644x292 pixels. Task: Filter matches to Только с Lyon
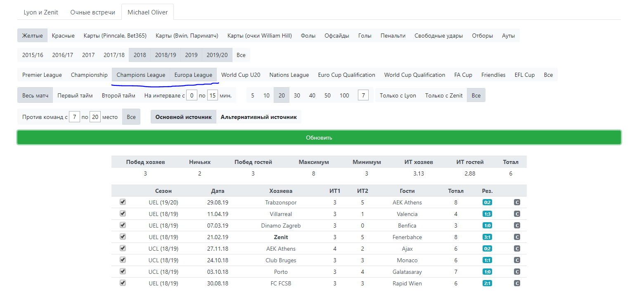click(x=398, y=95)
